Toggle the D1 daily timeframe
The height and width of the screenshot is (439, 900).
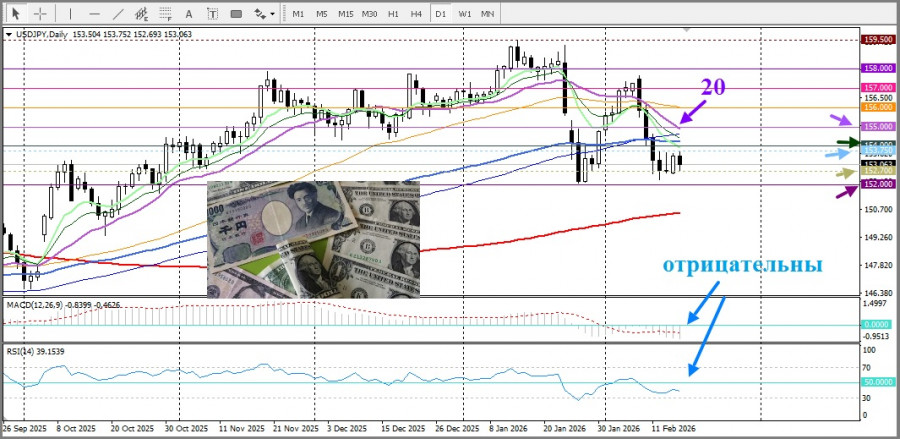coord(440,13)
